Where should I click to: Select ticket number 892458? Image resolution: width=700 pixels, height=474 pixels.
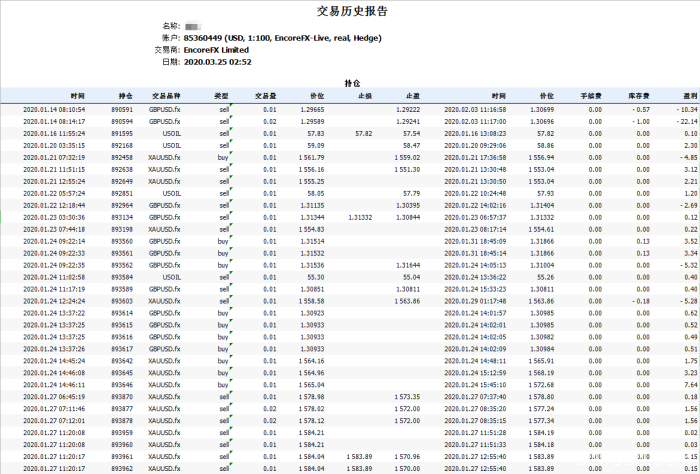tap(122, 158)
